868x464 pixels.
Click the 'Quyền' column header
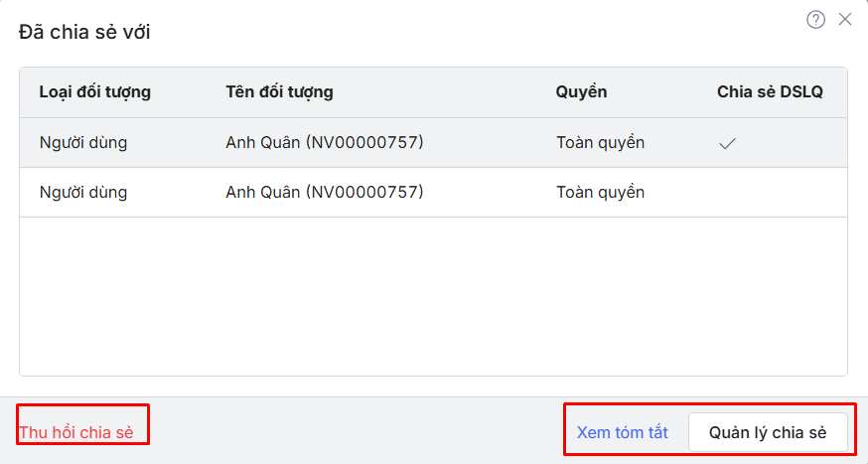coord(581,92)
